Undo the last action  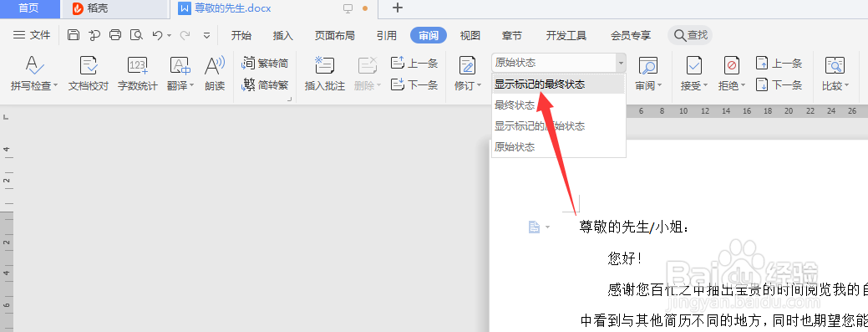[x=157, y=35]
